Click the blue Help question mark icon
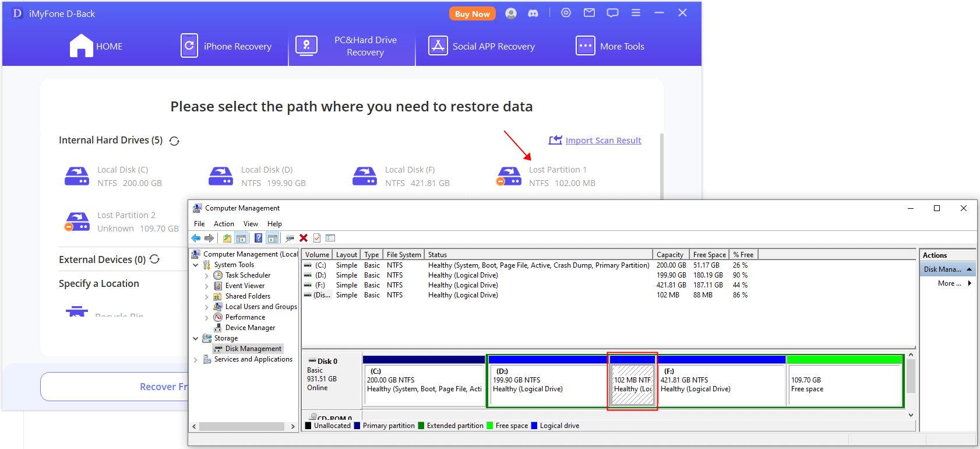This screenshot has width=980, height=449. point(258,238)
